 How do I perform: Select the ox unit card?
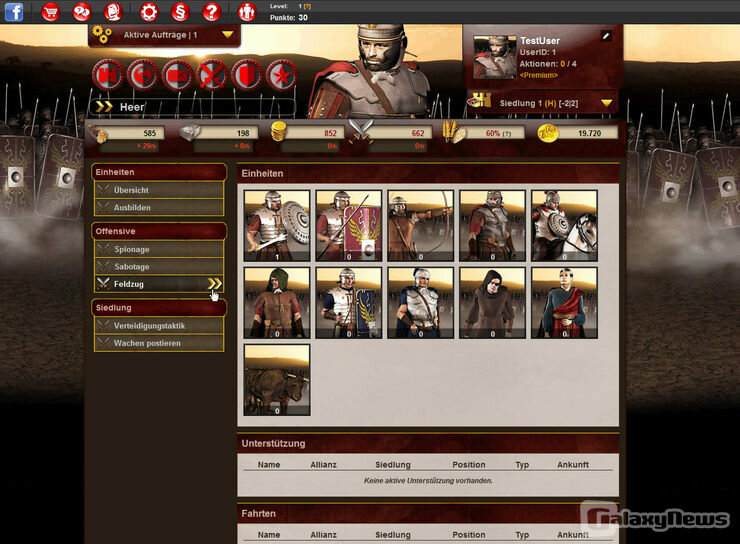click(277, 380)
